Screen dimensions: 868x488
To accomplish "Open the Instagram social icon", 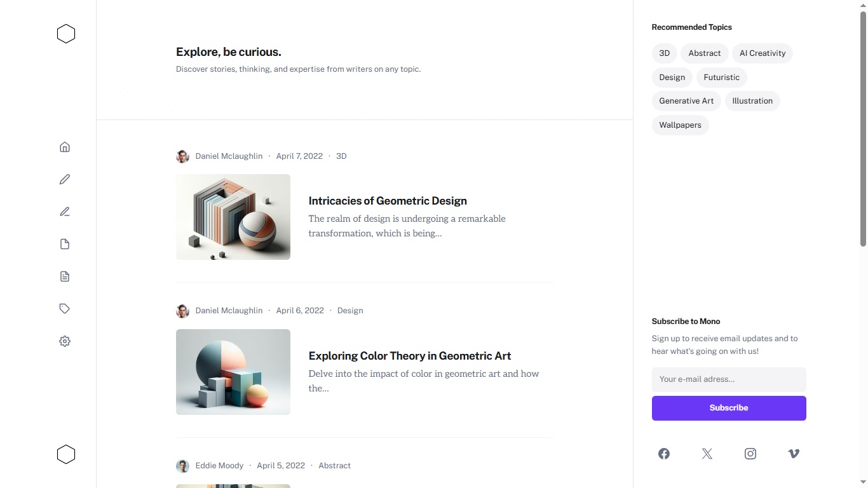I will pos(750,454).
